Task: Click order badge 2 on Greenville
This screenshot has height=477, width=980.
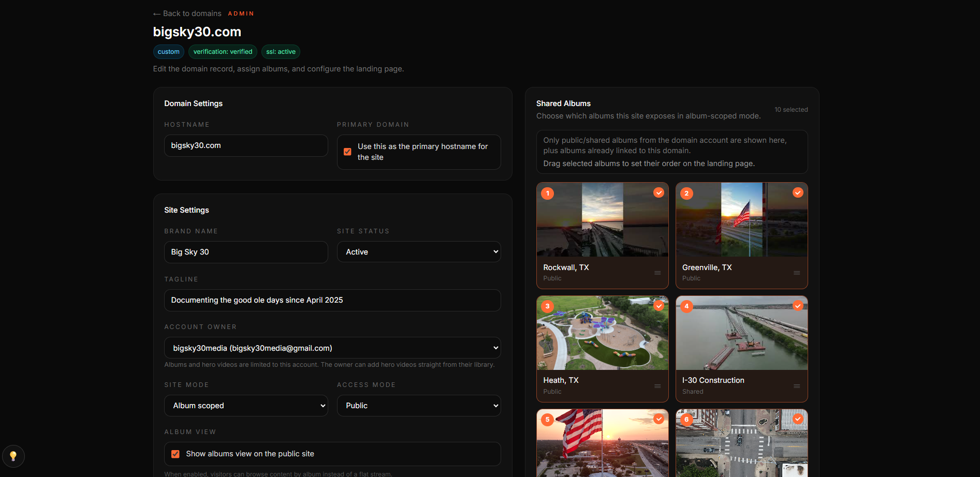Action: tap(686, 193)
